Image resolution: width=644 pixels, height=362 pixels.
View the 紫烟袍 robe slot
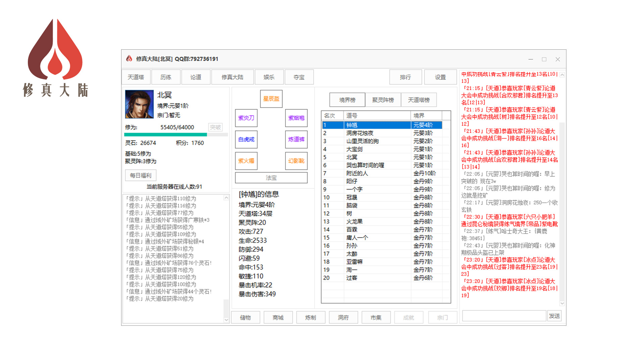297,118
